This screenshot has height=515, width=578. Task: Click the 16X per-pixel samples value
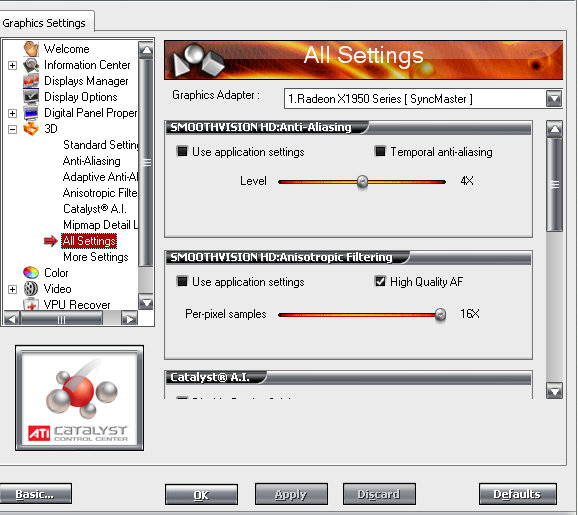470,314
